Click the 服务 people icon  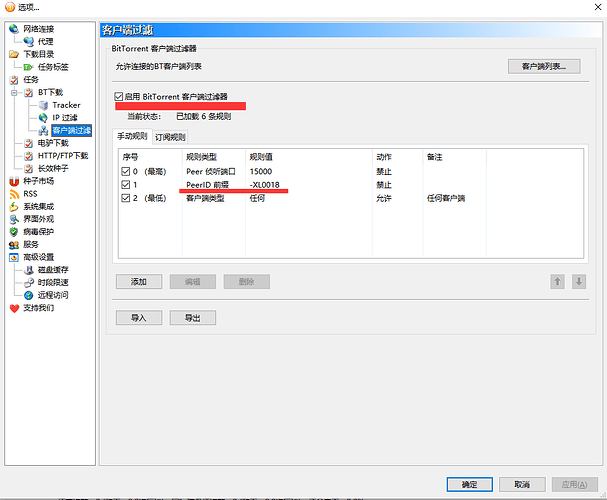pos(14,245)
